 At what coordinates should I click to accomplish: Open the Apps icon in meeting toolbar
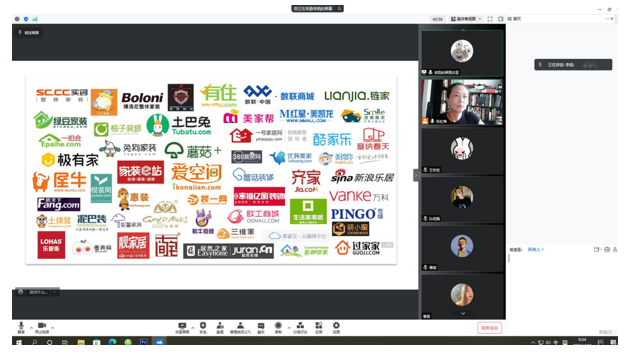[x=319, y=327]
